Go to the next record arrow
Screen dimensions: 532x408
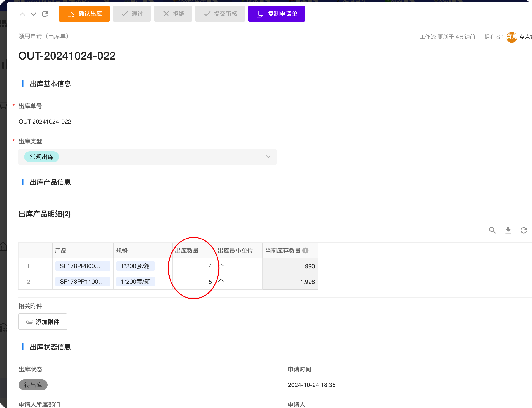33,14
